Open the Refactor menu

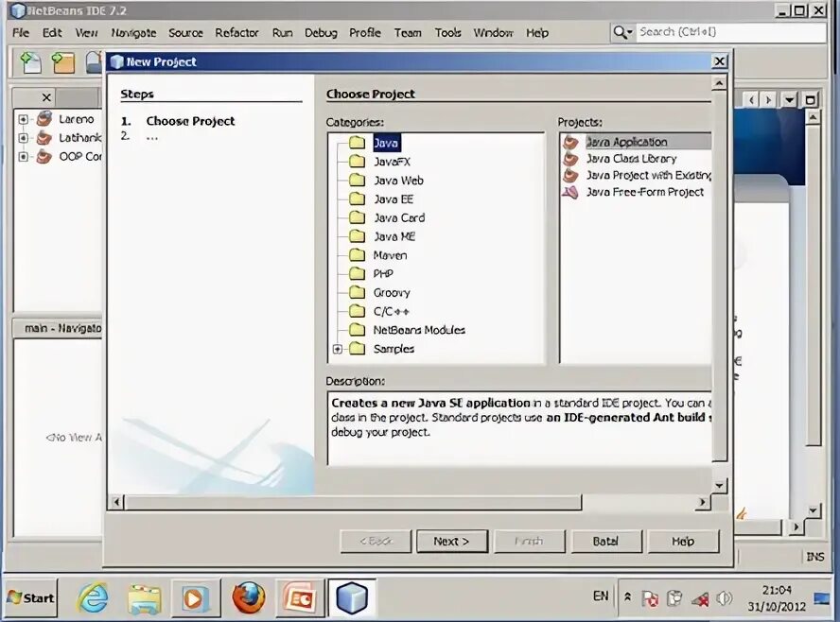tap(236, 33)
